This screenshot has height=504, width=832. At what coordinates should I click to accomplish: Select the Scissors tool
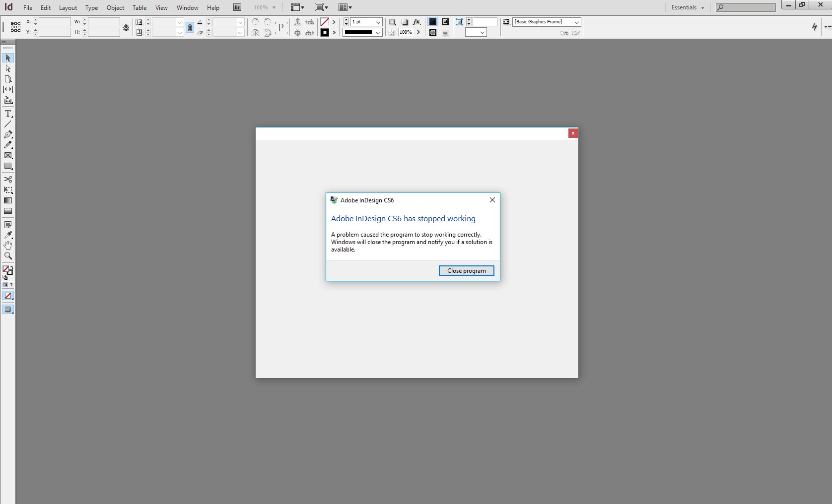click(x=8, y=179)
